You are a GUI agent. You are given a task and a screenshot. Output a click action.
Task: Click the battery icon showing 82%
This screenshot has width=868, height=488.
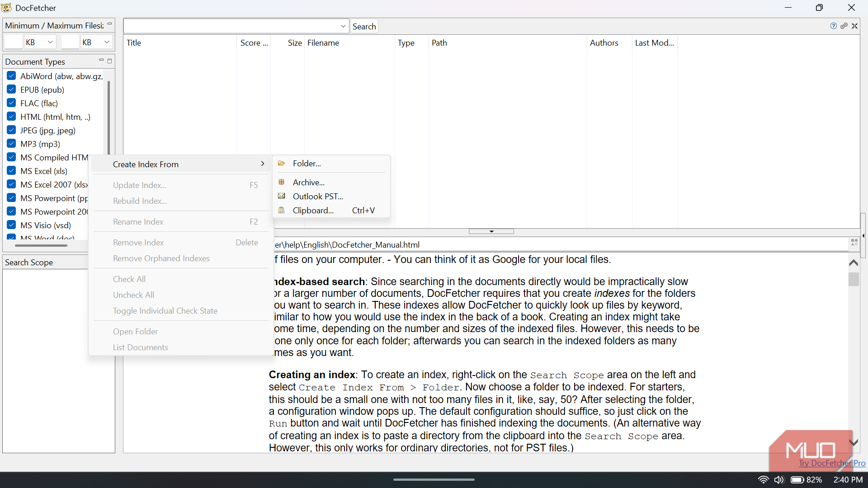pyautogui.click(x=797, y=480)
